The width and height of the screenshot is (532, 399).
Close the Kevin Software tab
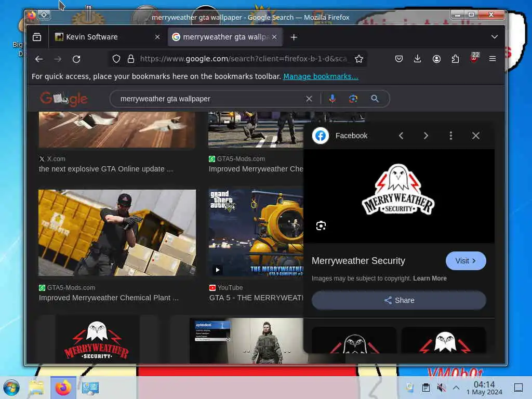157,37
